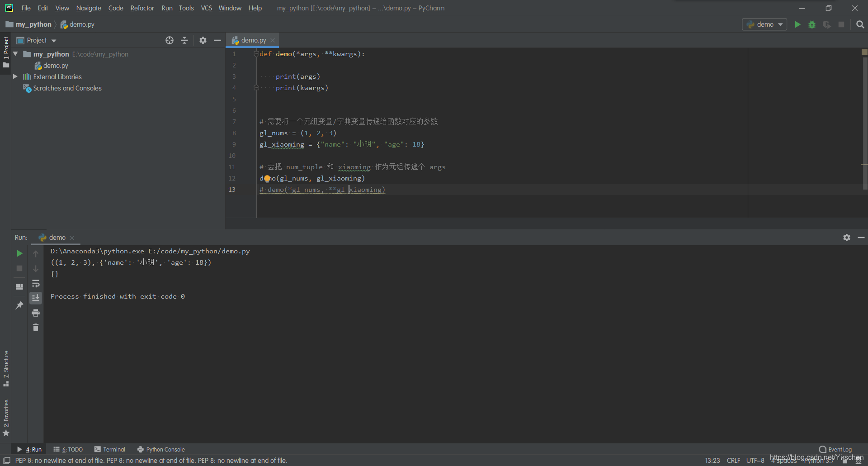The width and height of the screenshot is (868, 466).
Task: Expand External Libraries node
Action: [15, 76]
